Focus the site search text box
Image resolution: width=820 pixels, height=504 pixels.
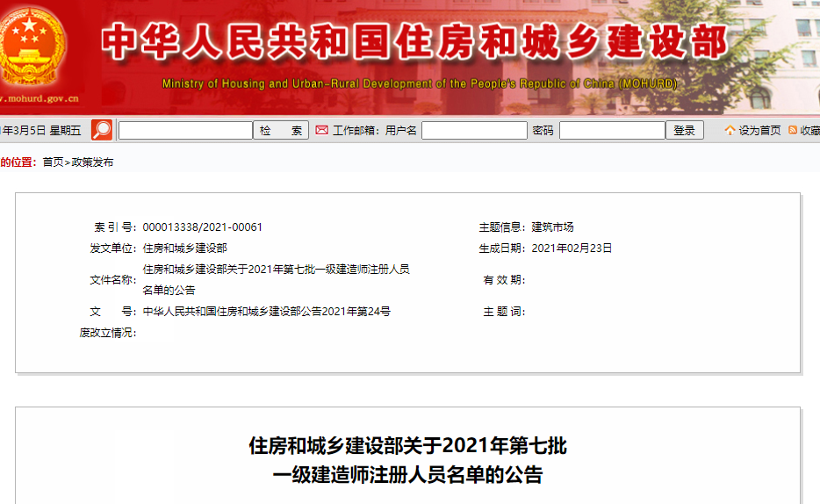point(185,131)
